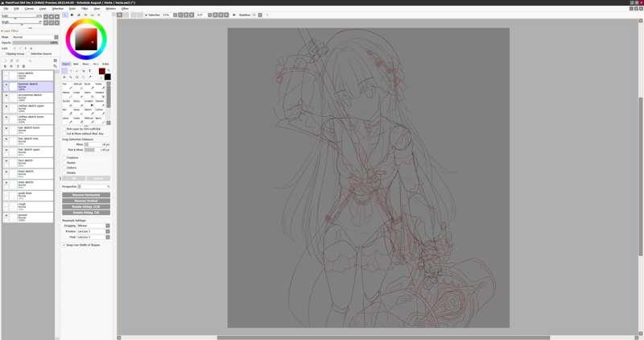The height and width of the screenshot is (340, 644).
Task: Hide the banner sketch layer
Action: (6, 85)
